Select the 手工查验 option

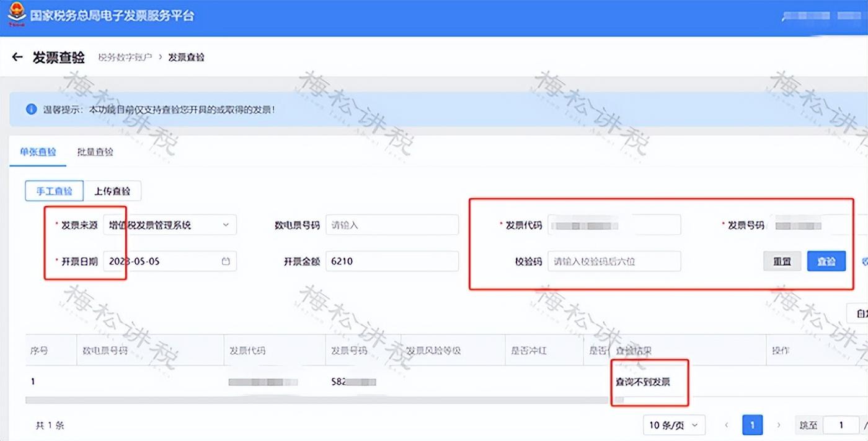point(55,191)
